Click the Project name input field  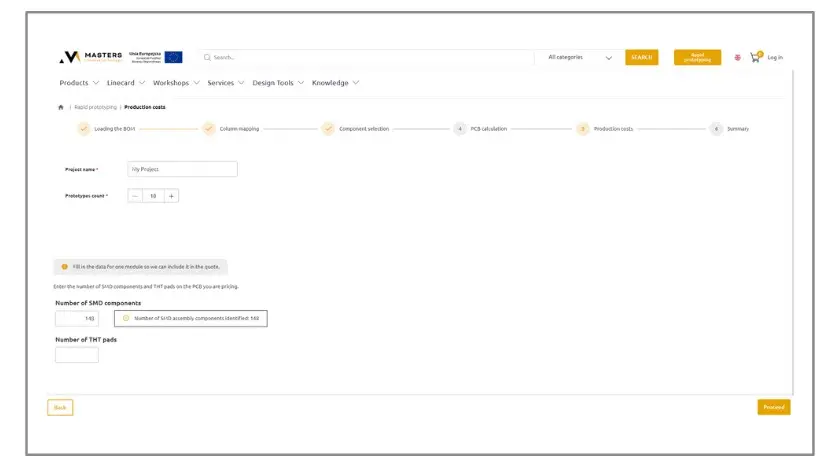tap(183, 169)
